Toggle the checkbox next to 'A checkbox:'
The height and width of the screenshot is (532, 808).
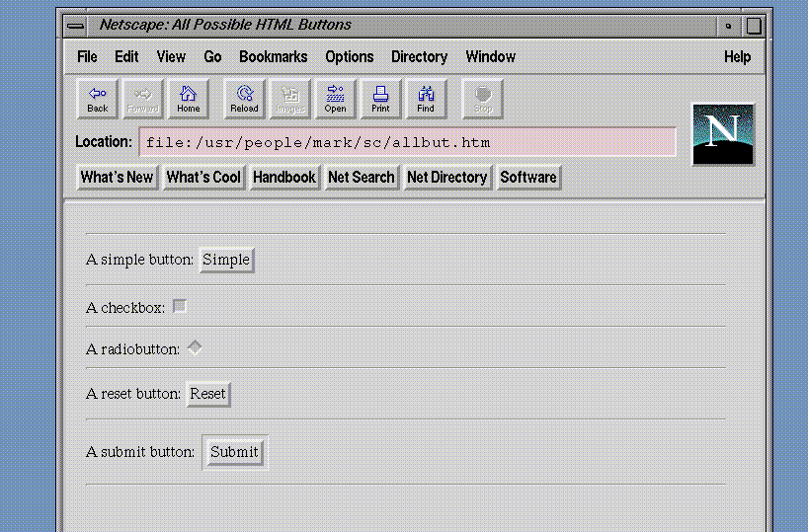[x=180, y=307]
